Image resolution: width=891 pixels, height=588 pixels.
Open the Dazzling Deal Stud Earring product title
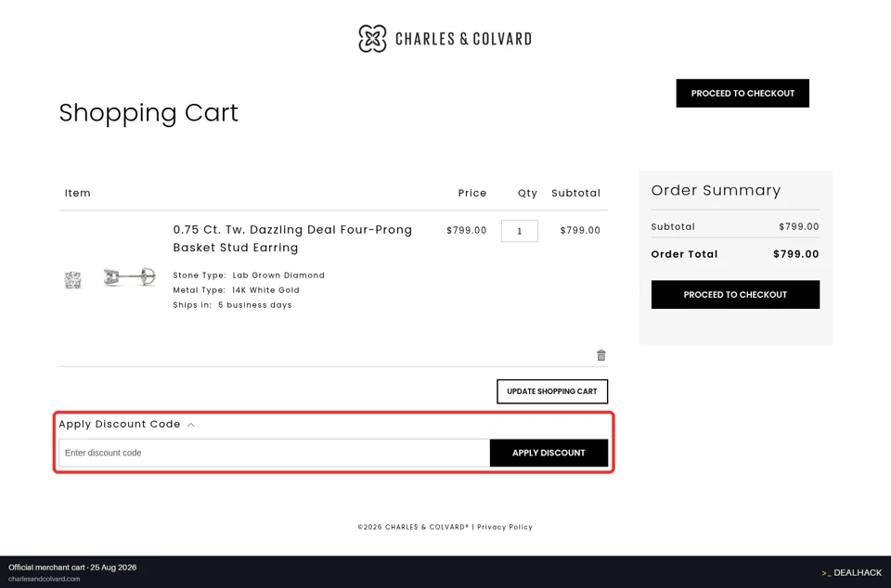point(292,238)
